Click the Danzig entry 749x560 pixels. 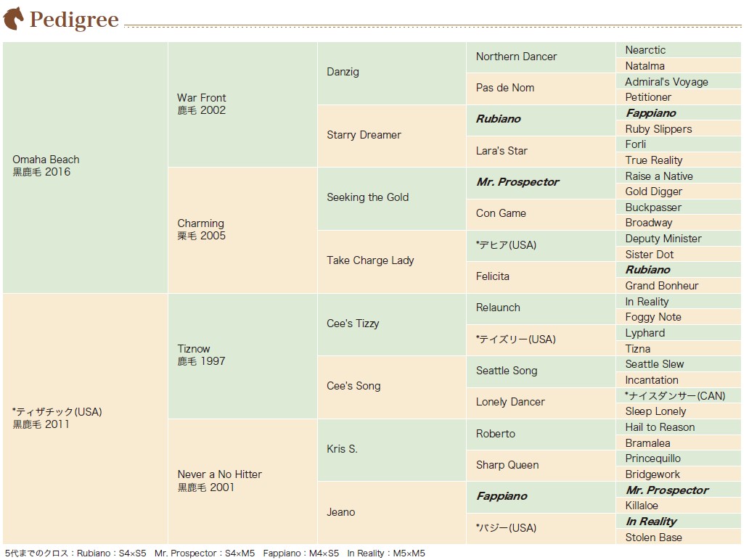392,73
